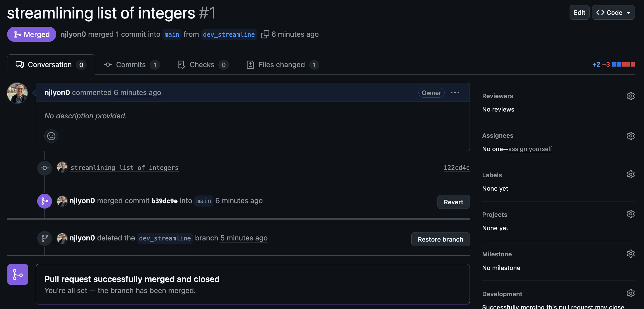Open the Reviewers settings gear
This screenshot has width=644, height=309.
tap(631, 96)
